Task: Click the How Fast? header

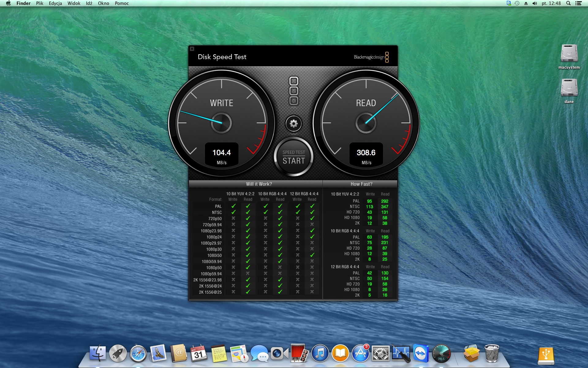Action: pos(361,184)
